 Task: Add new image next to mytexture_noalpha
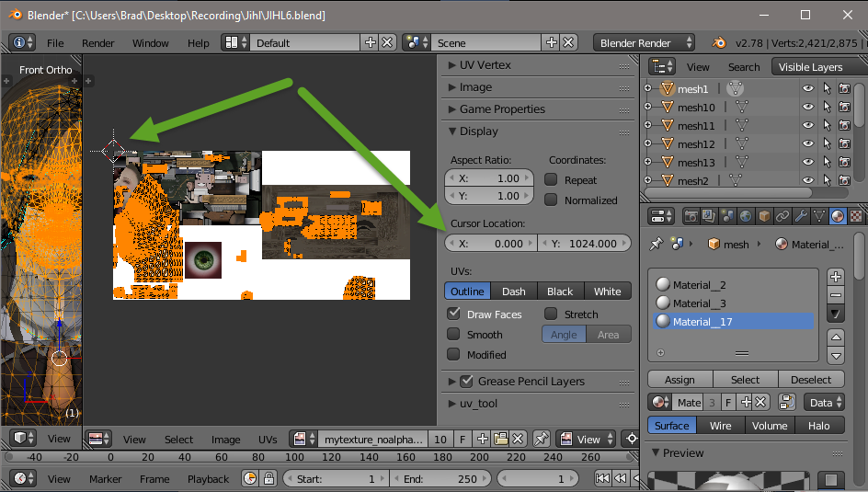(482, 439)
